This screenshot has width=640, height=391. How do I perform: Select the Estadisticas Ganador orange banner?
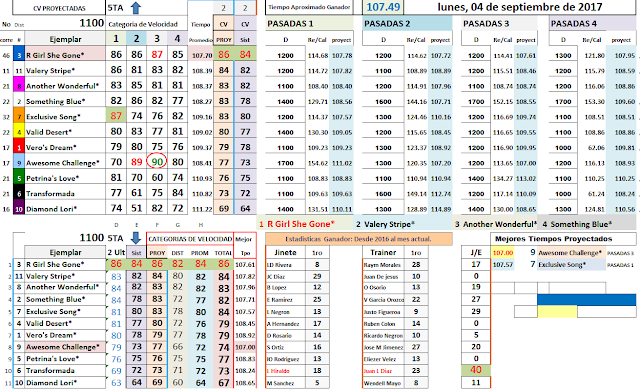click(359, 239)
